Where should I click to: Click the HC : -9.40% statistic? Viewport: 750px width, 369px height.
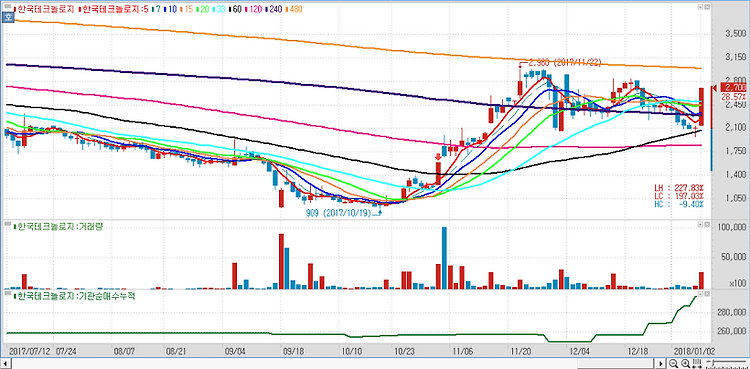coord(679,204)
